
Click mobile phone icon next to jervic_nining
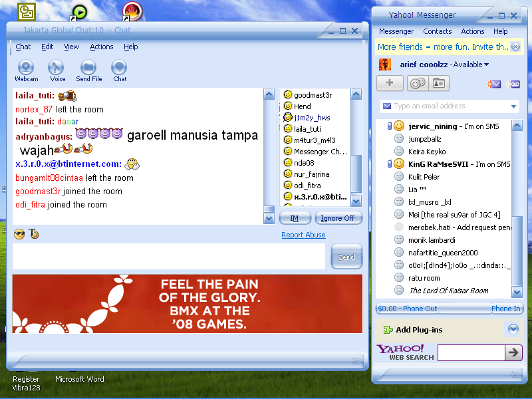tap(390, 126)
